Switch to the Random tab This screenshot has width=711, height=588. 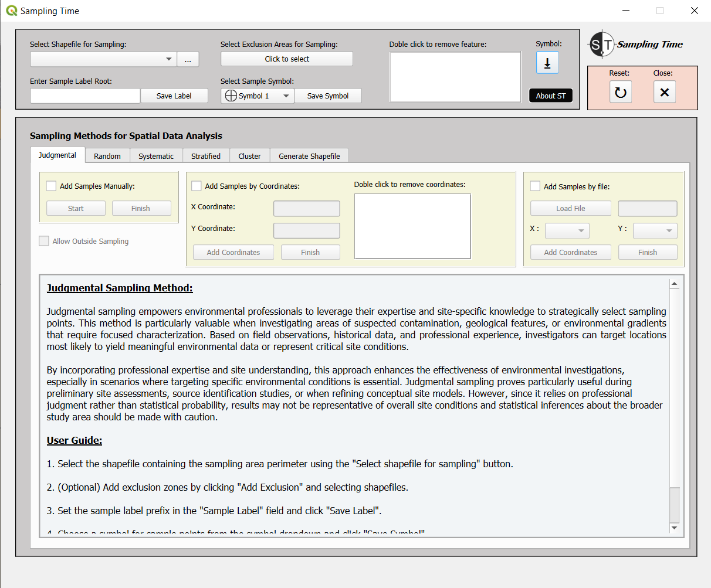pyautogui.click(x=107, y=156)
